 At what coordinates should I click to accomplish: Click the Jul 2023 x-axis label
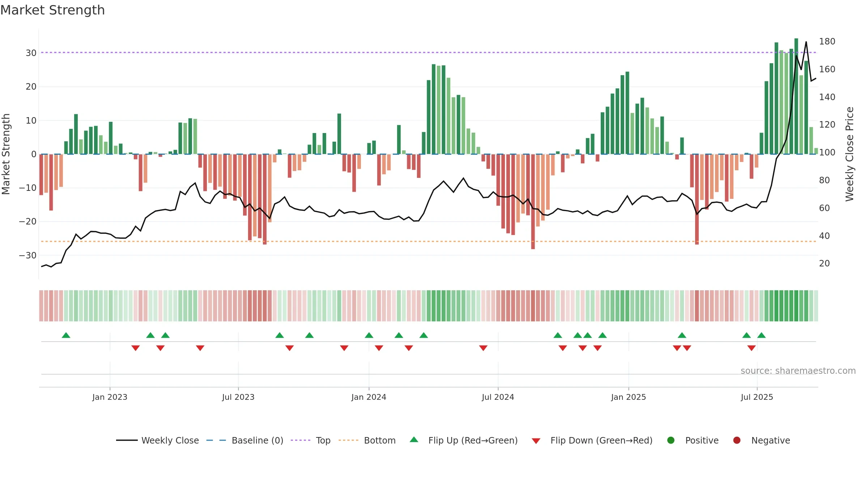tap(238, 397)
